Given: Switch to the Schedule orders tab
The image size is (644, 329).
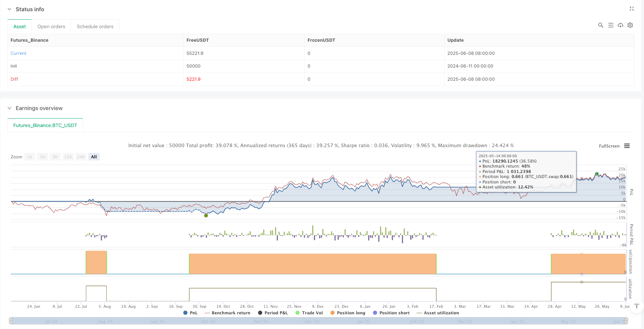Looking at the screenshot, I should [x=95, y=27].
